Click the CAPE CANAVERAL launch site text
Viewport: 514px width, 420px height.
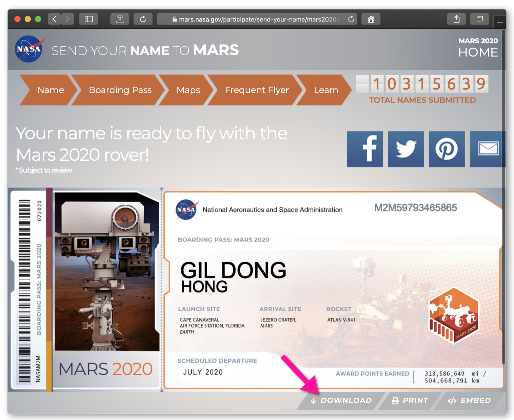(x=212, y=326)
